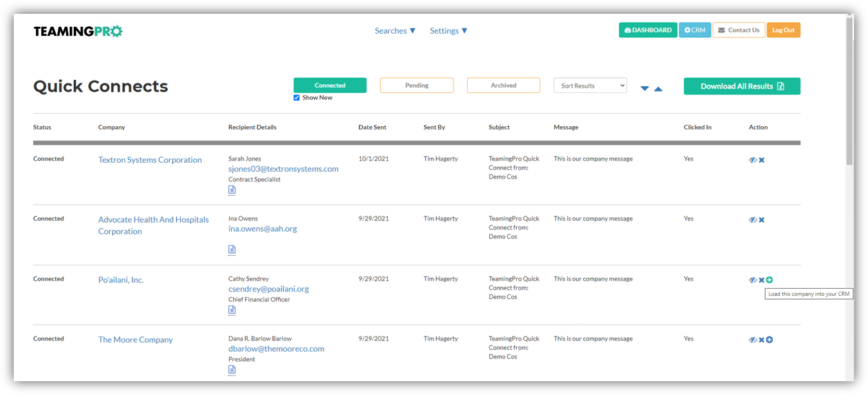Toggle the Show New checkbox
Screen dimensions: 868x395
coord(297,98)
